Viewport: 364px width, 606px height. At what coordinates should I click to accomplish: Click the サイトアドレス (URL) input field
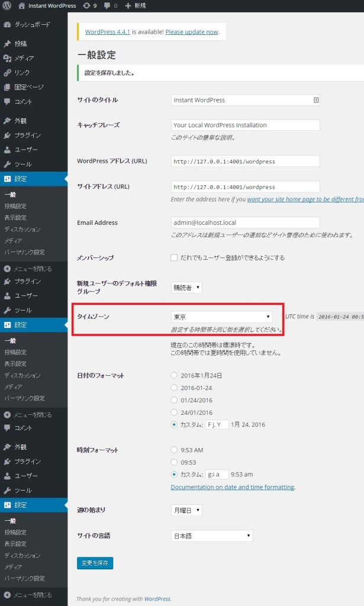coord(246,186)
